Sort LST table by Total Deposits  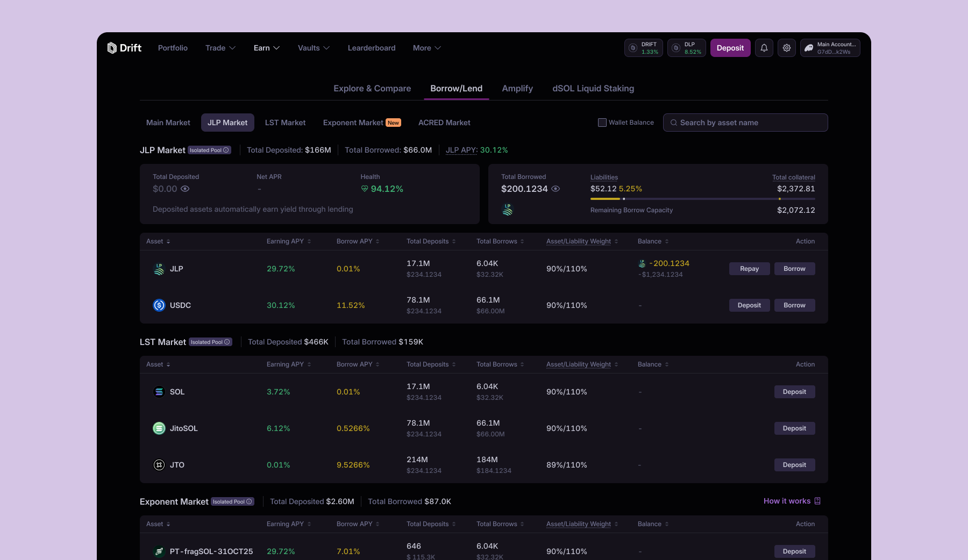(431, 364)
